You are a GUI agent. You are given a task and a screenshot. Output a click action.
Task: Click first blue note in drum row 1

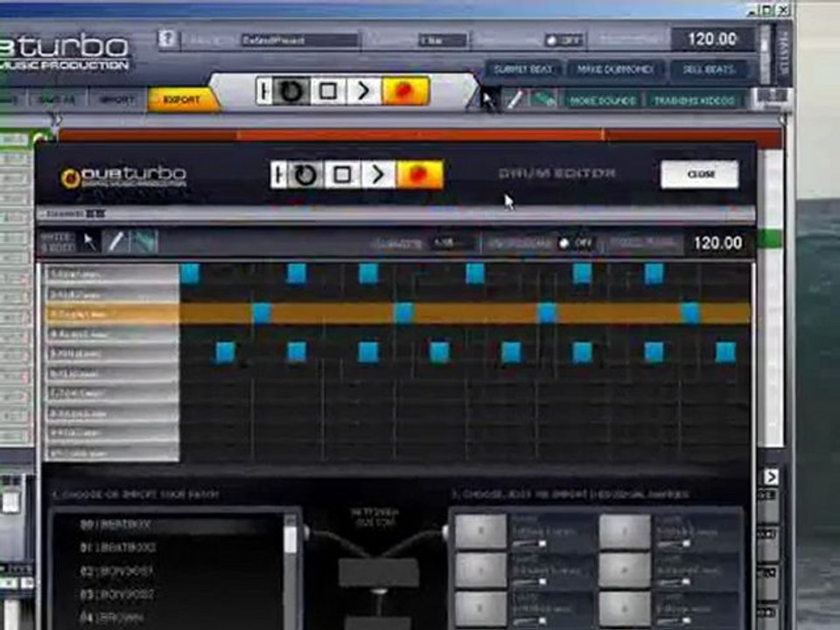(190, 274)
